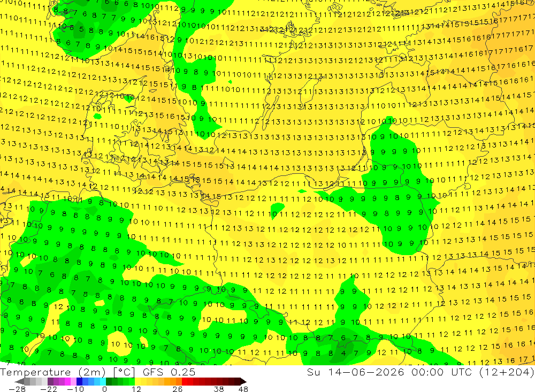Viewport: 535px width, 392px height.
Task: Click the "−22" legend label
Action: [x=49, y=389]
